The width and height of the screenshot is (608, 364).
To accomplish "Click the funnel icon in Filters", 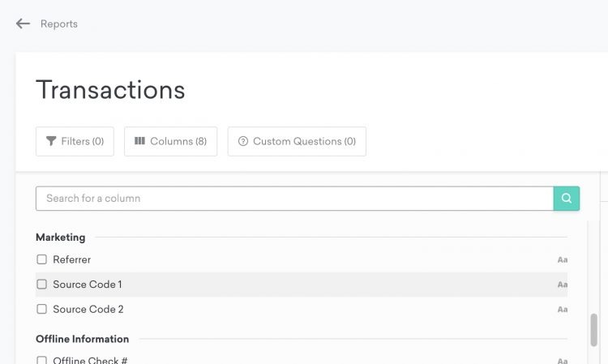I will pos(52,141).
